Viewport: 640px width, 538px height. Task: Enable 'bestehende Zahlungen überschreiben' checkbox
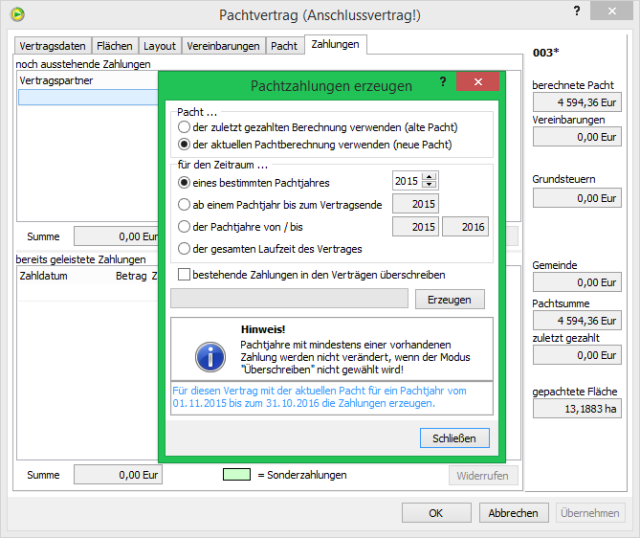184,274
